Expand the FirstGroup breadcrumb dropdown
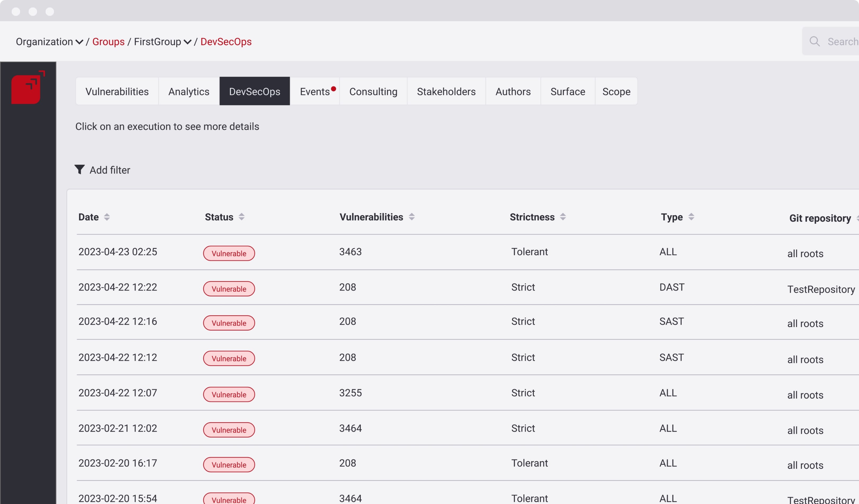Viewport: 859px width, 504px height. tap(187, 42)
